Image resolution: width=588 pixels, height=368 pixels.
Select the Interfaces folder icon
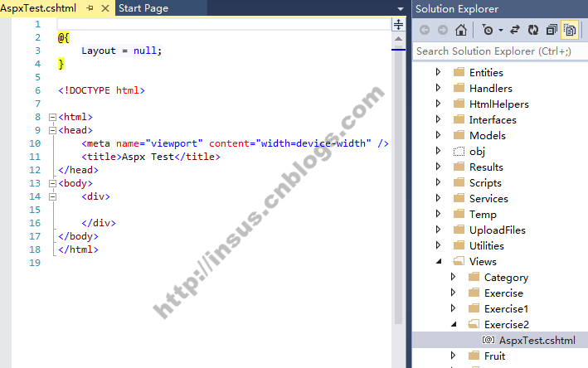click(x=459, y=119)
